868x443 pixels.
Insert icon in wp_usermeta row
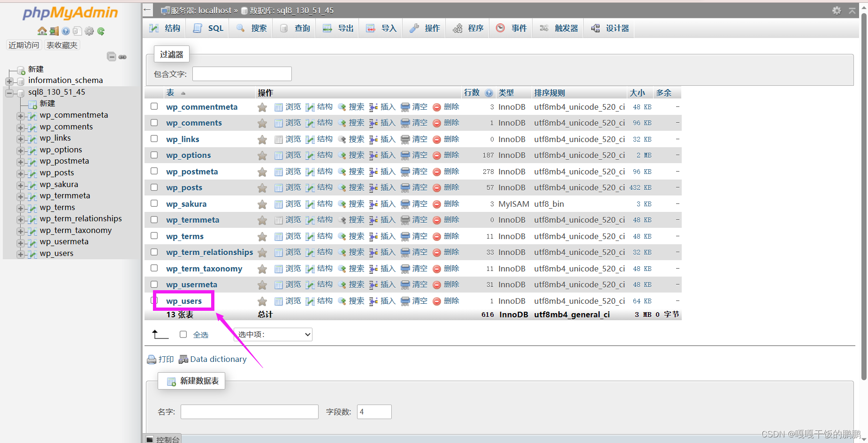pos(373,285)
